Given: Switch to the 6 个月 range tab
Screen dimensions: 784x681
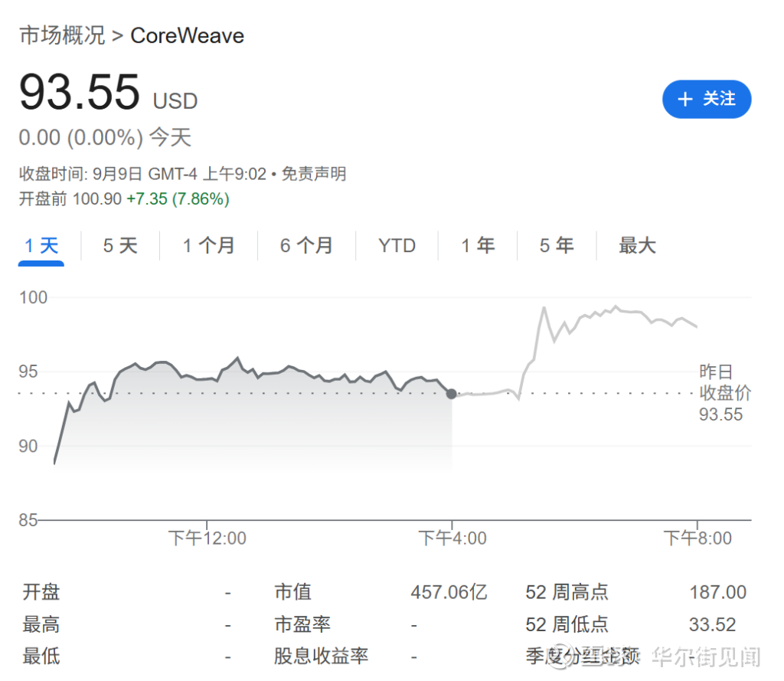Looking at the screenshot, I should [306, 246].
